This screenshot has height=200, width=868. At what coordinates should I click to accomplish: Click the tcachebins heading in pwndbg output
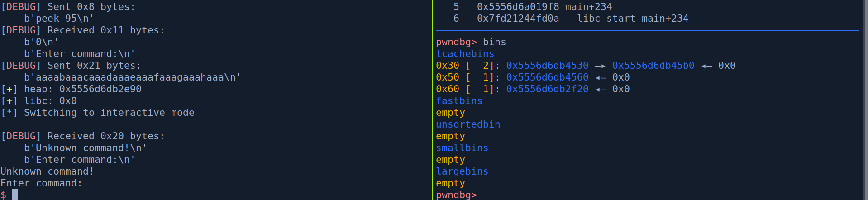point(465,54)
